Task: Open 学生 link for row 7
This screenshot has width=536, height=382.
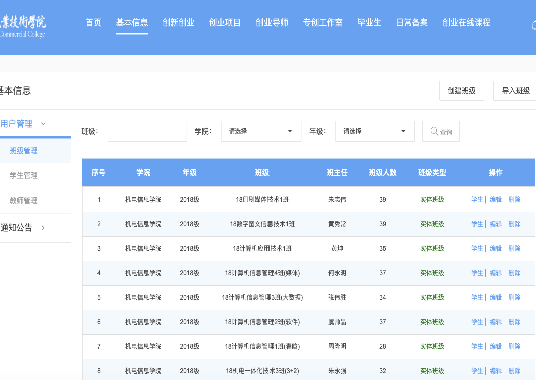Action: [x=477, y=346]
